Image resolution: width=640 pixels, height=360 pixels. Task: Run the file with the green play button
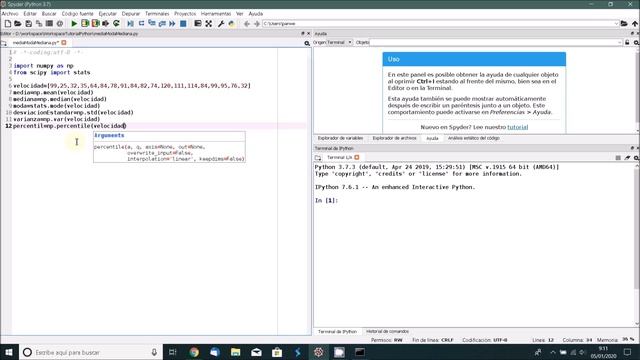(x=74, y=24)
